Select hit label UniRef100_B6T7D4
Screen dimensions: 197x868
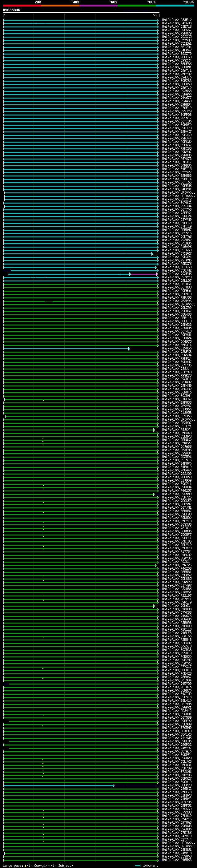[x=177, y=47]
